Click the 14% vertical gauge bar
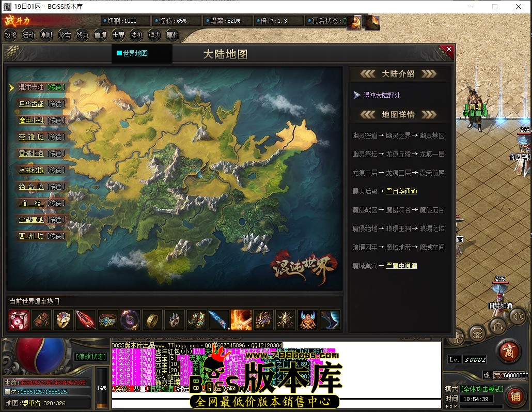The image size is (532, 412). (x=102, y=388)
